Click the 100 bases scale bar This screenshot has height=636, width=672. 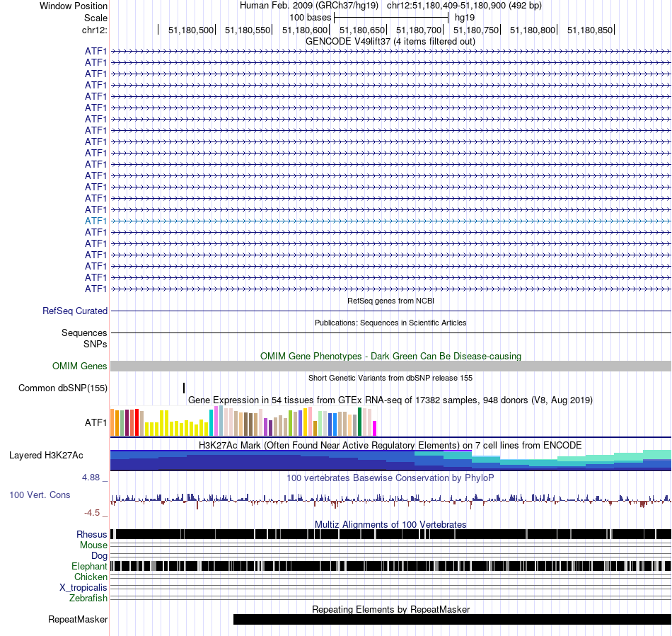point(391,18)
